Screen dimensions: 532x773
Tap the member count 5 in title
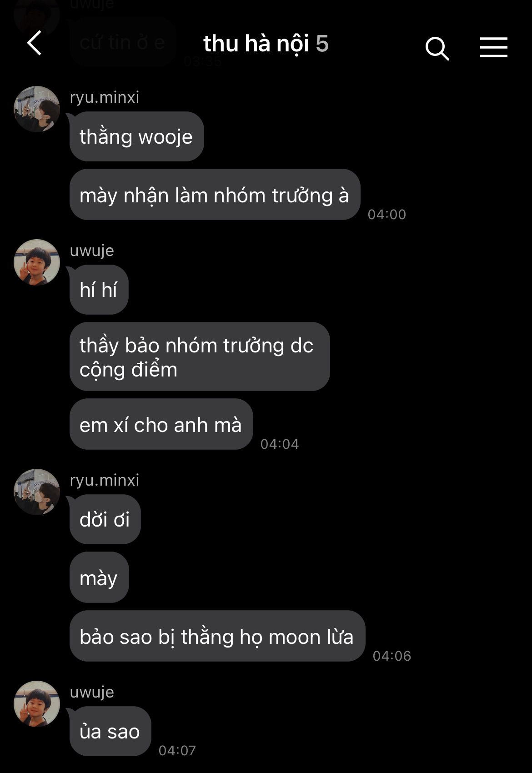(322, 44)
